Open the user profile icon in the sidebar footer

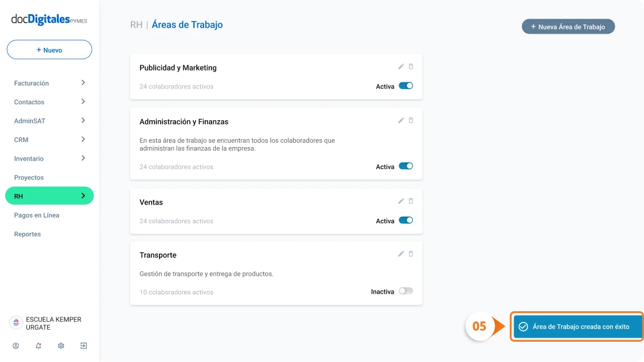pos(16,346)
